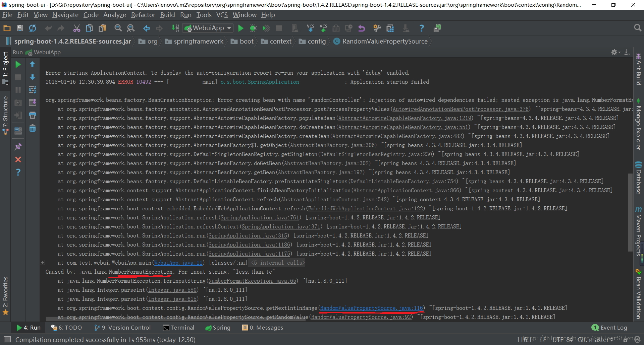Switch to Terminal tool tab
644x345 pixels.
click(x=178, y=328)
